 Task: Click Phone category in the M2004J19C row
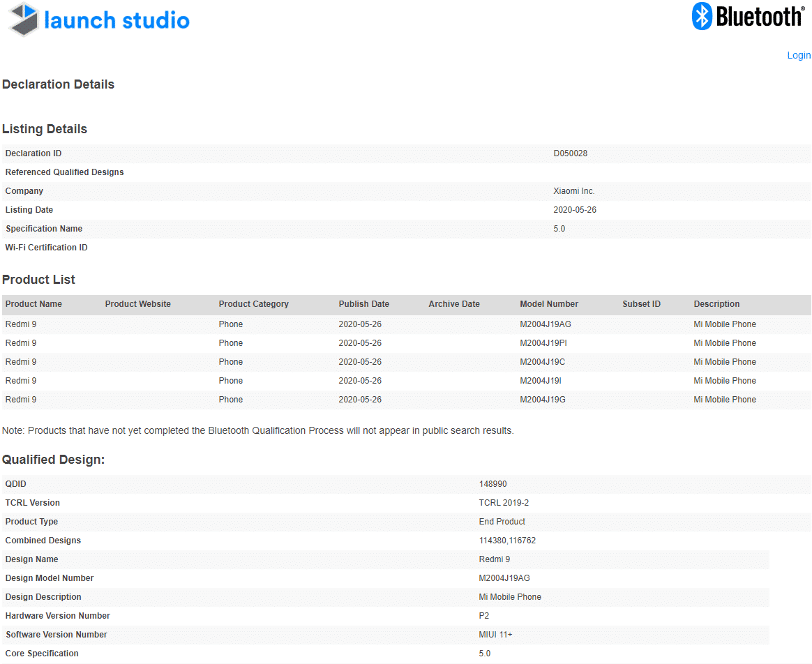(x=230, y=362)
